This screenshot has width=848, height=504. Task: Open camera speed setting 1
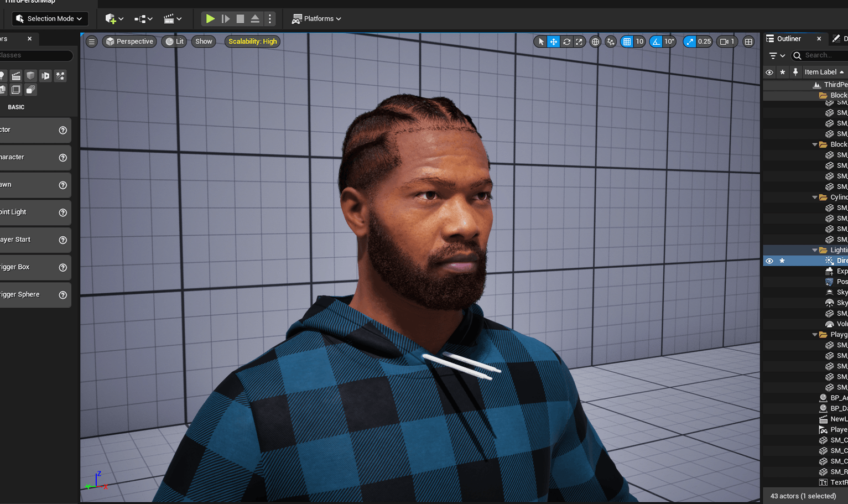[x=727, y=41]
